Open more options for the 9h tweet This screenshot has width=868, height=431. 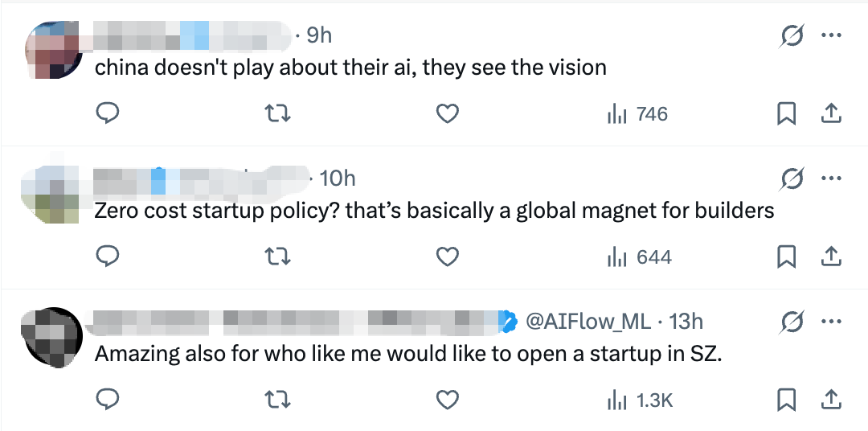click(830, 36)
